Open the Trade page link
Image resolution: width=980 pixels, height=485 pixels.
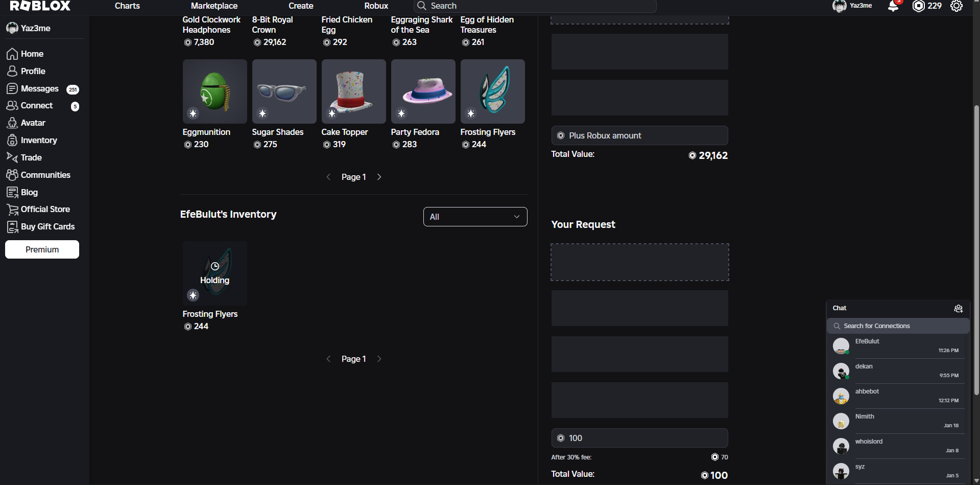pos(31,157)
